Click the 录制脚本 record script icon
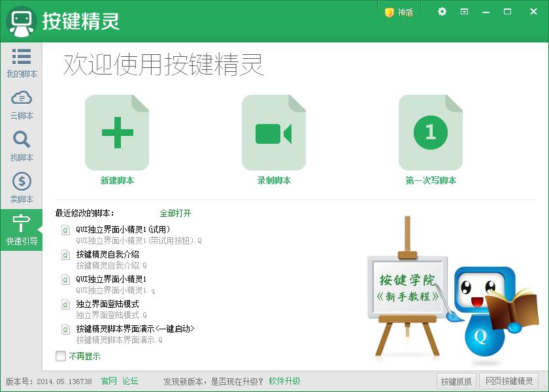549x392 pixels. pyautogui.click(x=273, y=131)
